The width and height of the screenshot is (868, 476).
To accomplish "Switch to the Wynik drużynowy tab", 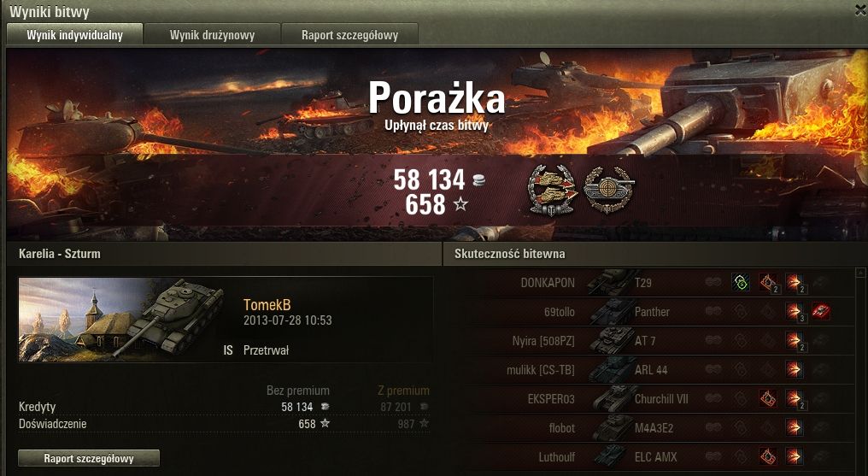I will 212,35.
